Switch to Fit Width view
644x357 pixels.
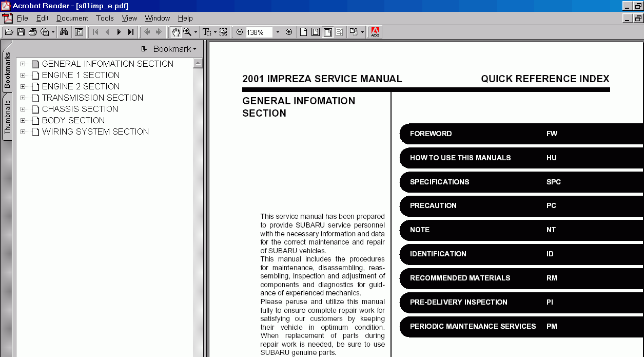[327, 32]
